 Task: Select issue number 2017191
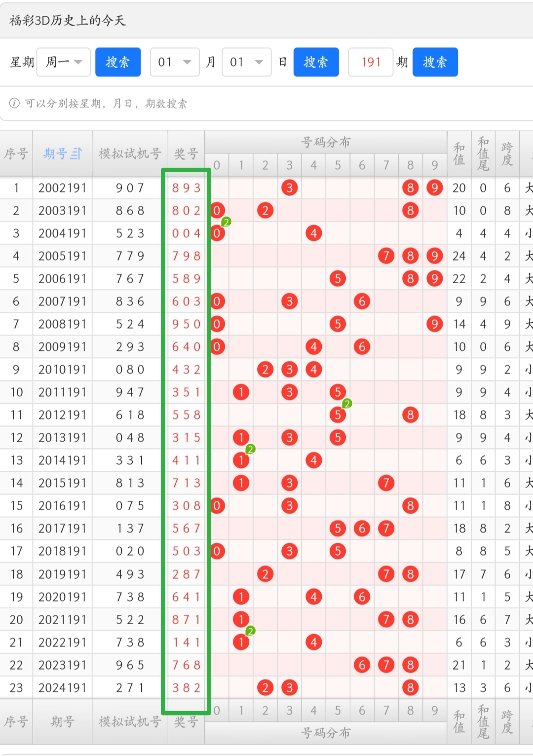click(62, 529)
